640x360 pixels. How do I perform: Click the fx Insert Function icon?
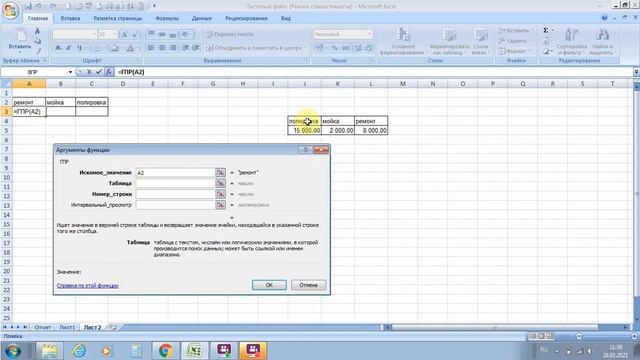(109, 72)
